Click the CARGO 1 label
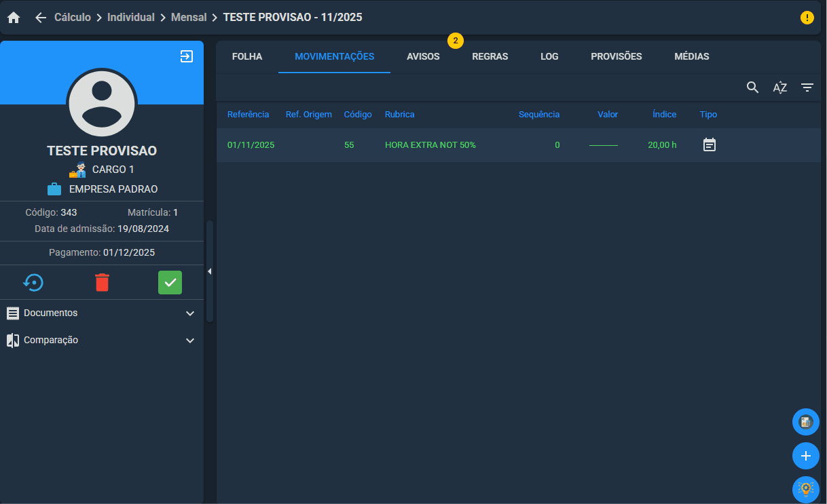 click(x=113, y=170)
